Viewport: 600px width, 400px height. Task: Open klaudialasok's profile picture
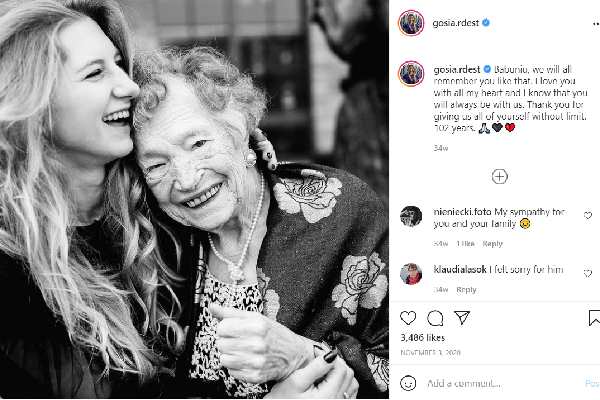[x=411, y=272]
